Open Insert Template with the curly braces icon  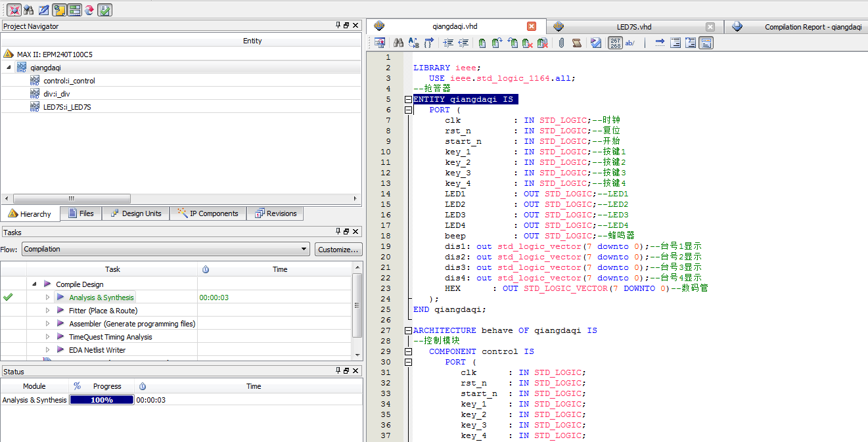coord(428,42)
